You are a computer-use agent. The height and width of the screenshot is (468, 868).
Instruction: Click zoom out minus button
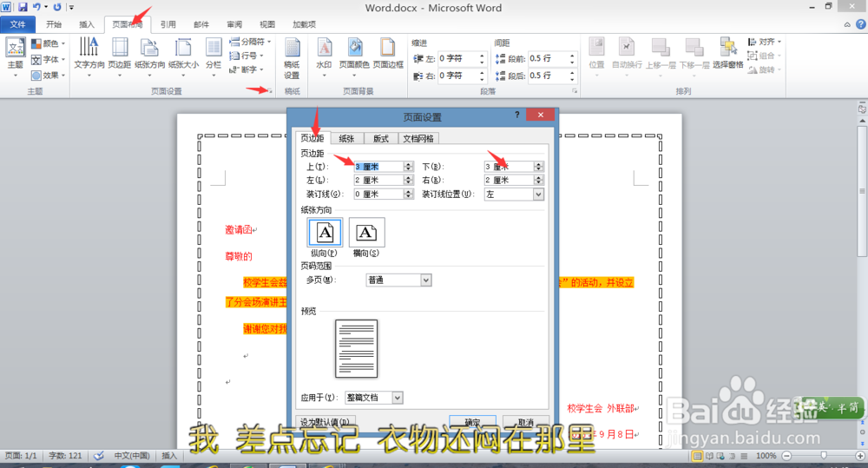pyautogui.click(x=786, y=456)
